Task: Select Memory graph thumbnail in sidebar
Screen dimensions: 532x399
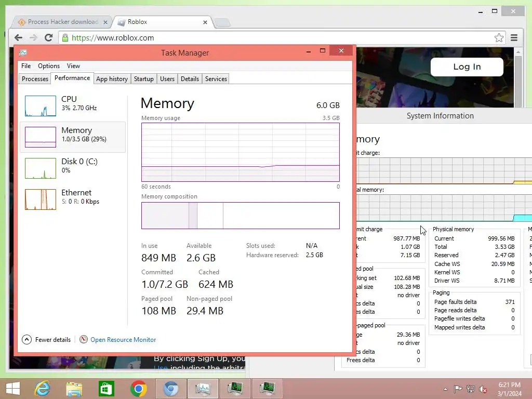Action: pos(41,137)
